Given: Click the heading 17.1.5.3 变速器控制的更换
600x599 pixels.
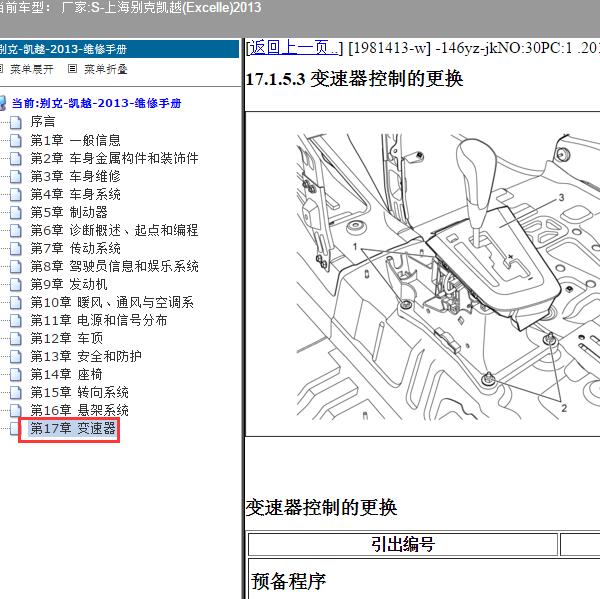Looking at the screenshot, I should pyautogui.click(x=354, y=79).
